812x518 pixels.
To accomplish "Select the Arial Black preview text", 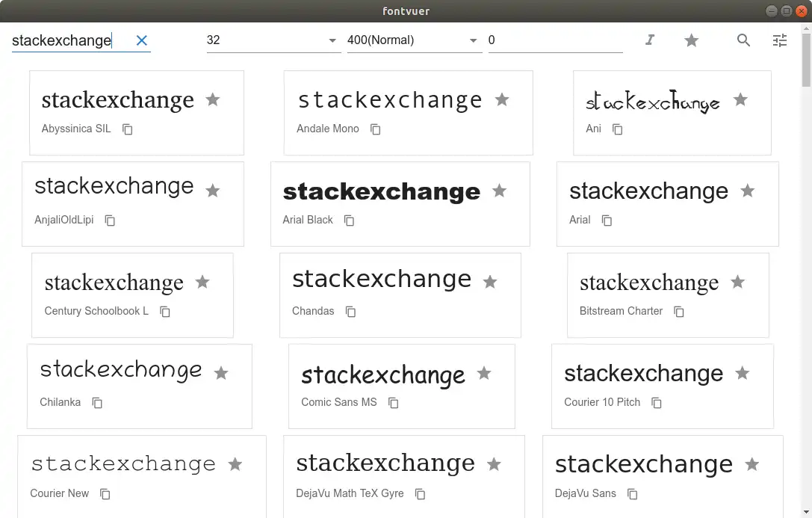I will (x=382, y=191).
